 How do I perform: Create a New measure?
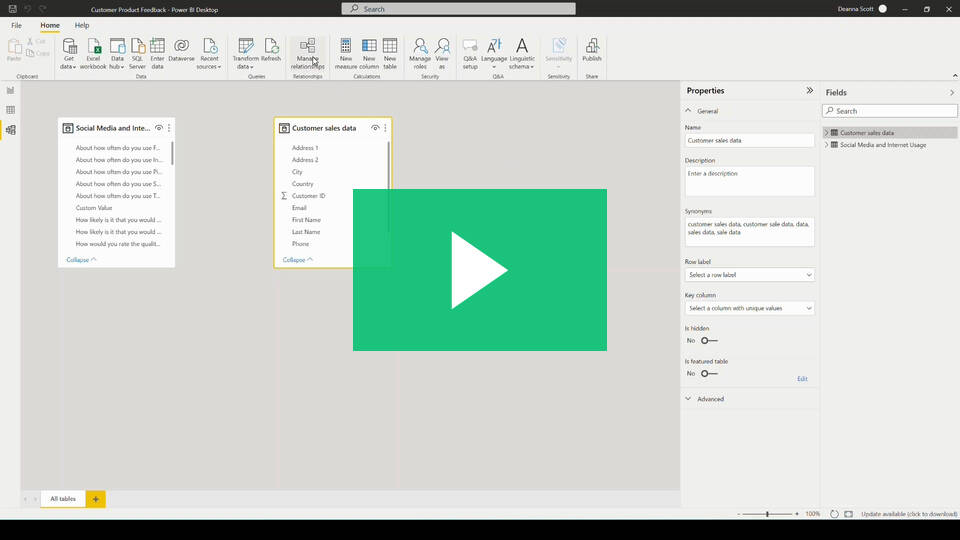pos(345,54)
